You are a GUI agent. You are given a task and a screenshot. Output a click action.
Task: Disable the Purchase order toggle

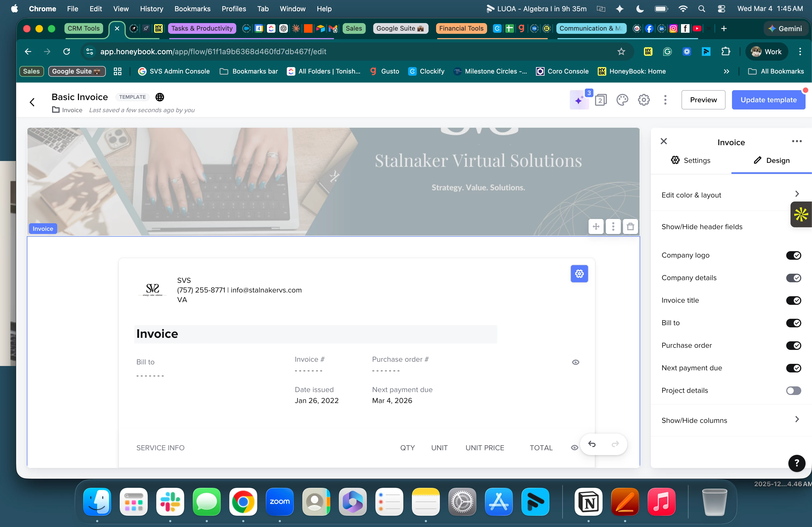click(x=793, y=345)
